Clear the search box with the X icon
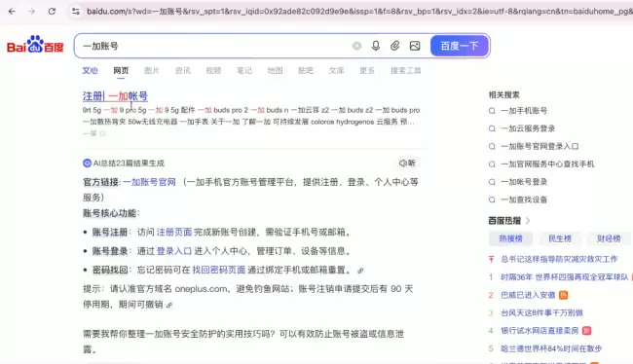The width and height of the screenshot is (633, 364). pos(356,46)
